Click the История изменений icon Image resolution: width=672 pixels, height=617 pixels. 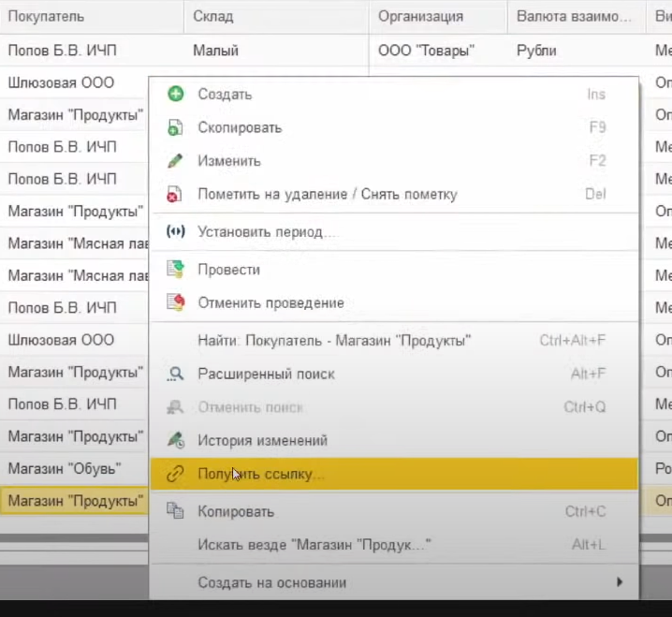176,440
